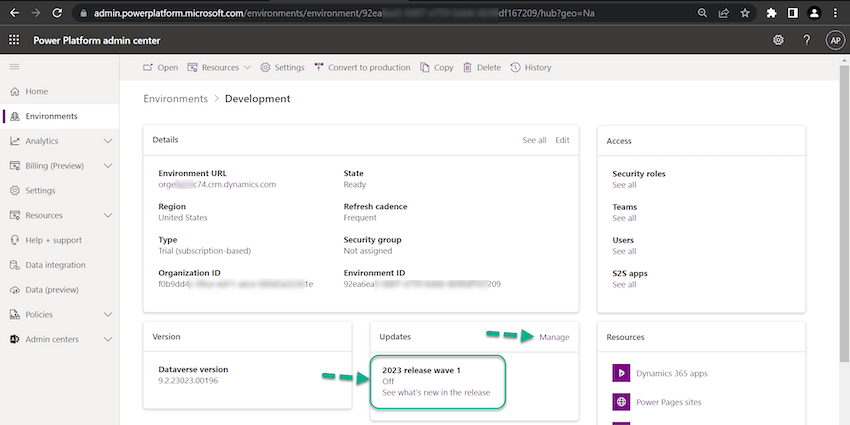Click the Home house icon

[x=15, y=92]
